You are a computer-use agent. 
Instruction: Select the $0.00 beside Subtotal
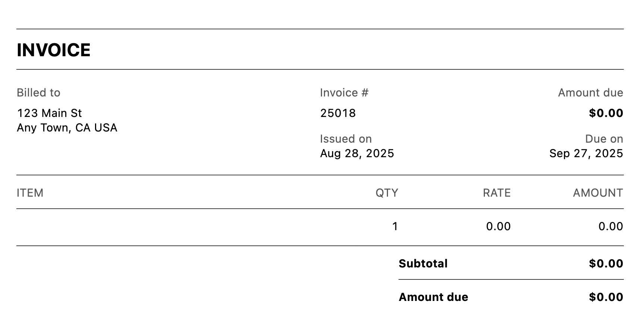(x=606, y=264)
